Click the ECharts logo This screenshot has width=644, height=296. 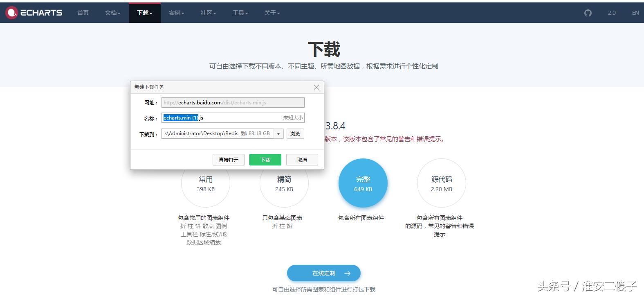click(34, 13)
